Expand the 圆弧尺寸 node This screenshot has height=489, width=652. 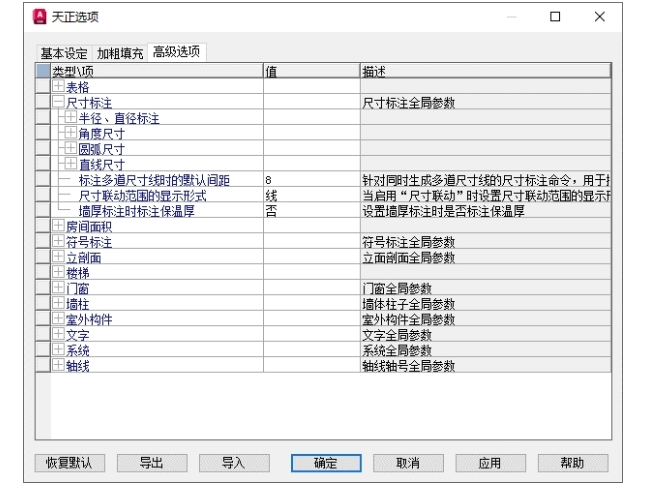pyautogui.click(x=71, y=148)
